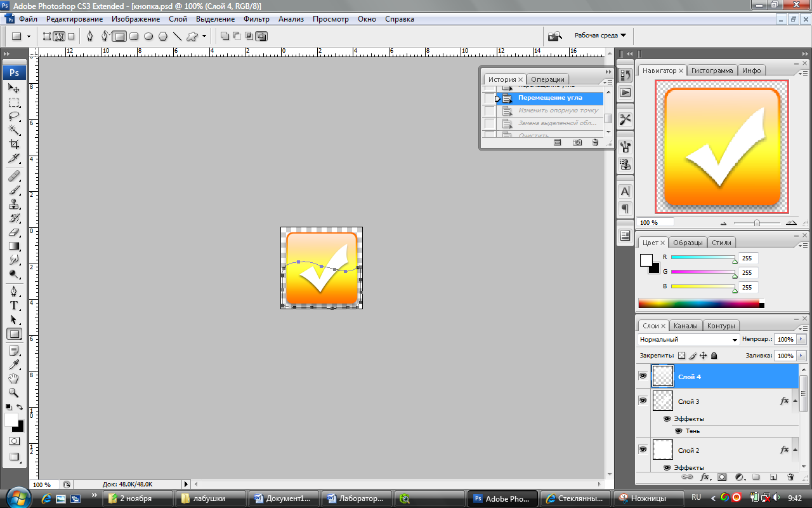
Task: Click foreground color swatch in Color panel
Action: pyautogui.click(x=646, y=260)
